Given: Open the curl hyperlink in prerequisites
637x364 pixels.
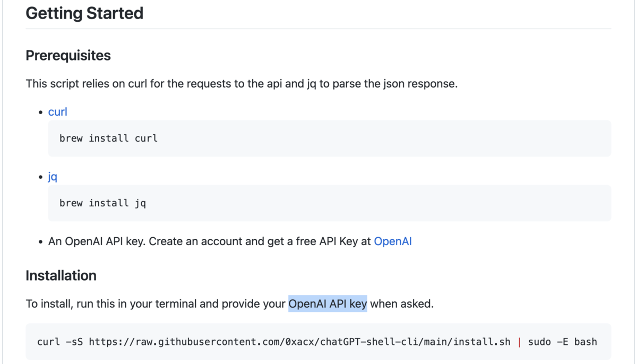Looking at the screenshot, I should click(x=57, y=112).
